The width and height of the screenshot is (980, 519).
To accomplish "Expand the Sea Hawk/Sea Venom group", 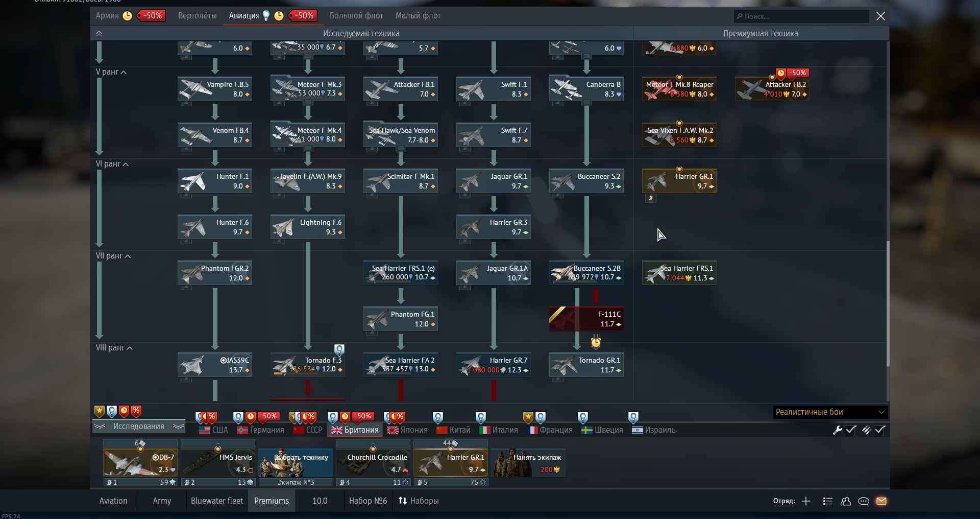I will click(401, 149).
